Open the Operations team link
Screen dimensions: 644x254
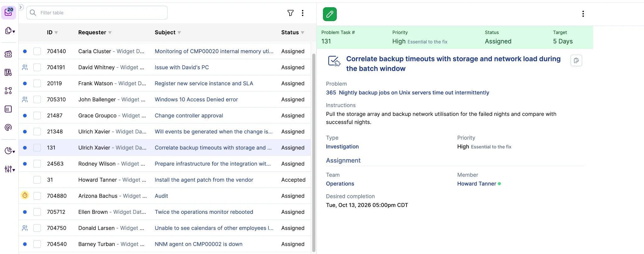(340, 183)
